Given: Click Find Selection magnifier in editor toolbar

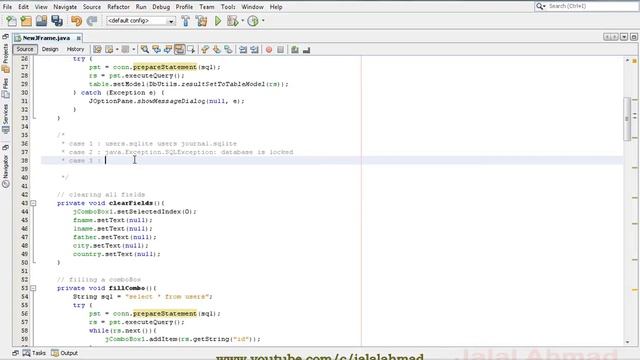Looking at the screenshot, I should [x=145, y=49].
